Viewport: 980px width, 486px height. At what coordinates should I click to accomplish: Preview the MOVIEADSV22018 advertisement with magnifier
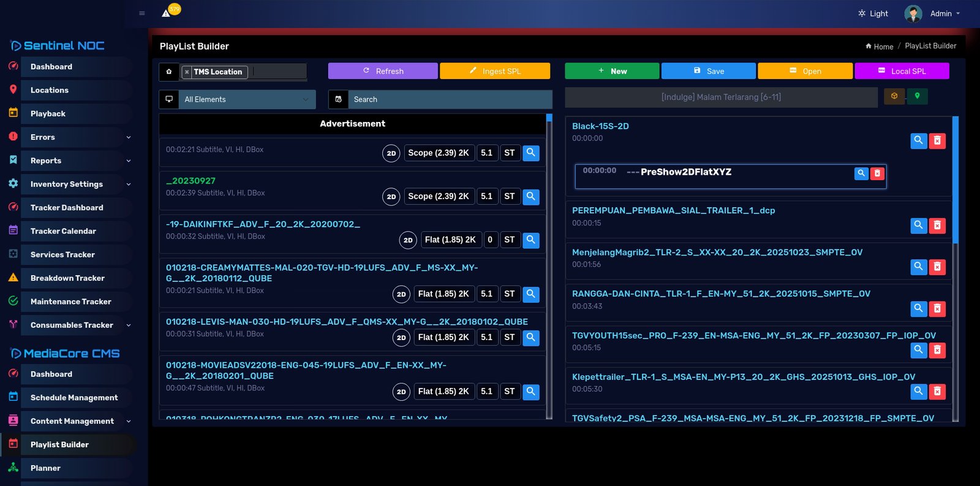[531, 391]
